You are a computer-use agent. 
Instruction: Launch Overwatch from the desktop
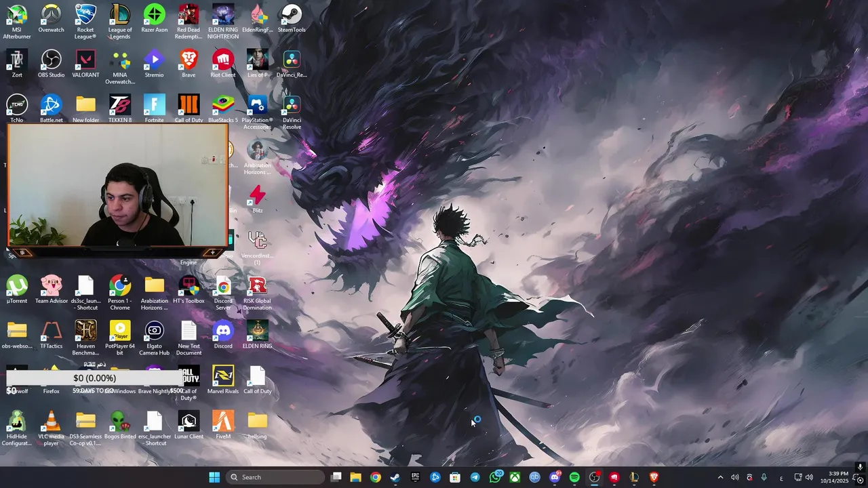(x=51, y=19)
